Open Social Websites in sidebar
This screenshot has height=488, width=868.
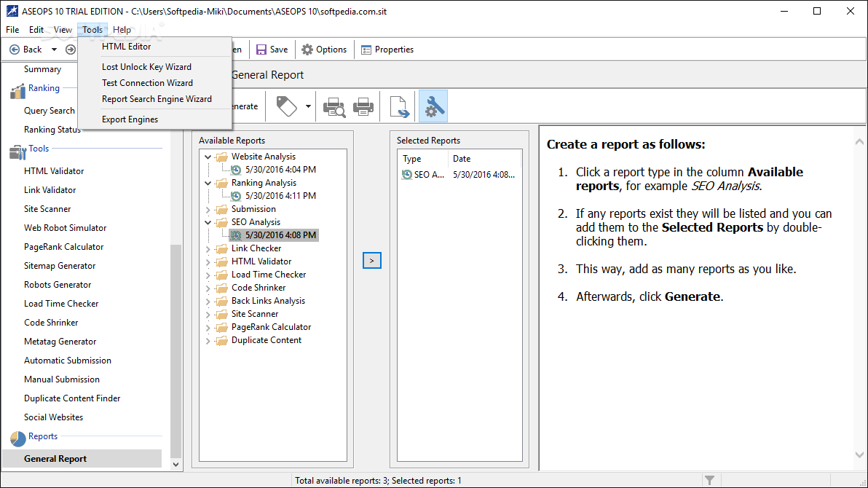(54, 417)
